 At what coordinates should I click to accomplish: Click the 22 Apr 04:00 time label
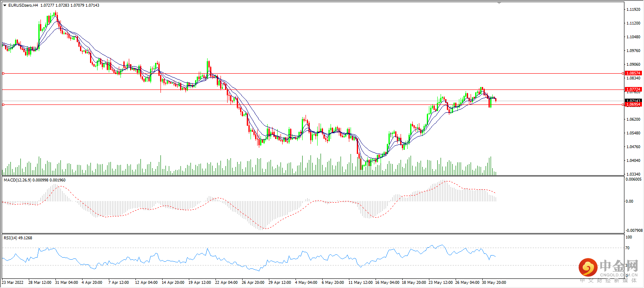226,282
